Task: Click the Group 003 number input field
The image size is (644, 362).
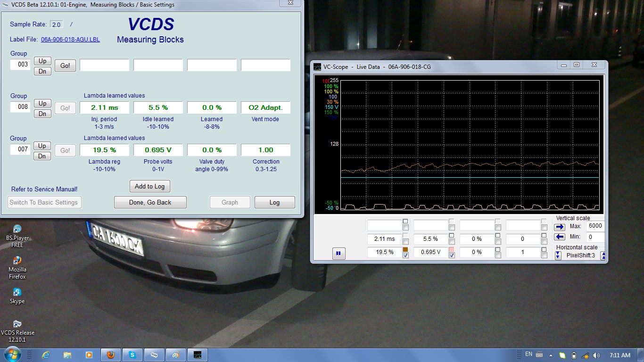Action: point(21,64)
